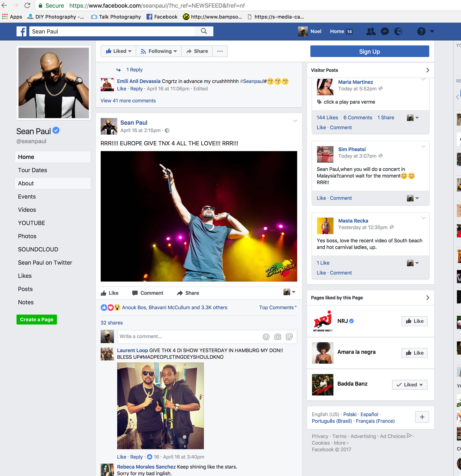Toggle the Liked button for Badda Banz

tap(410, 385)
